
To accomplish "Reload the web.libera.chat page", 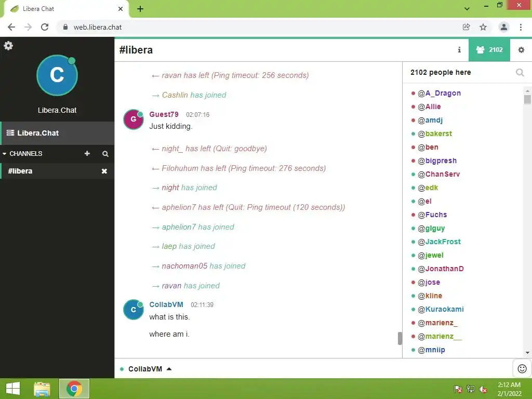I will 45,27.
